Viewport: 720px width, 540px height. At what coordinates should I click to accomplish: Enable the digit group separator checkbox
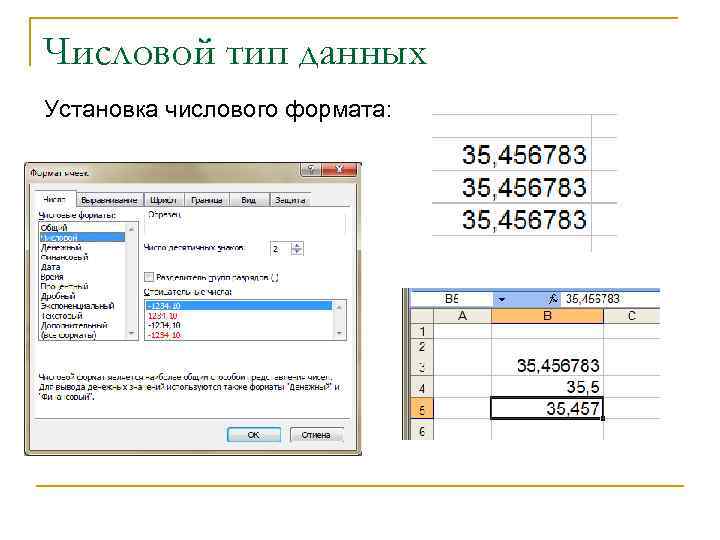click(149, 277)
